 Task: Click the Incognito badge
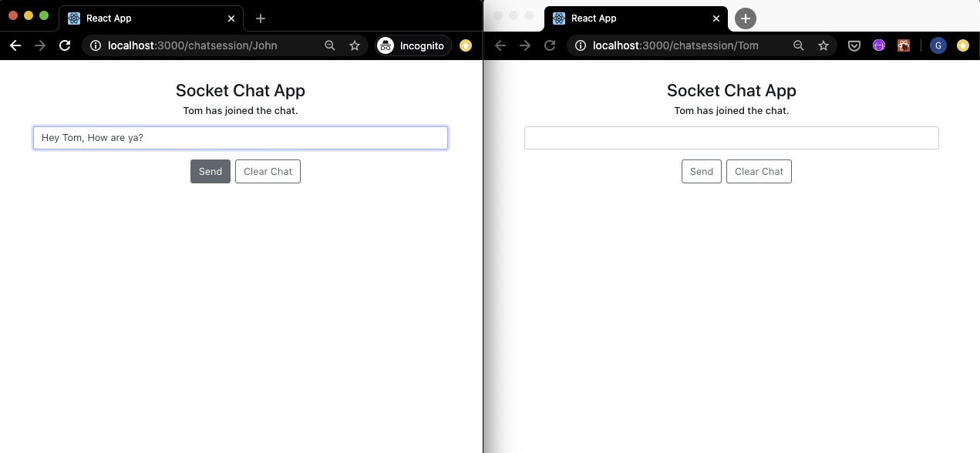(x=413, y=45)
